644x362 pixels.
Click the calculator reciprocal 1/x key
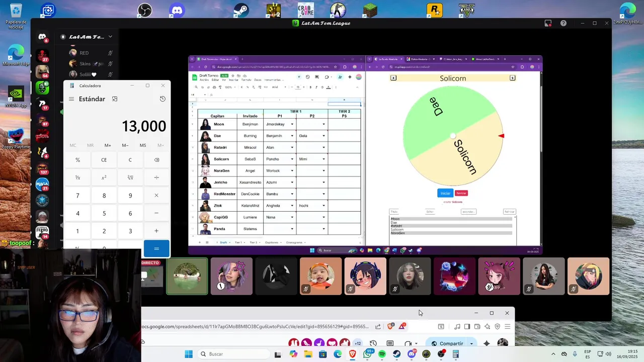[x=77, y=177]
